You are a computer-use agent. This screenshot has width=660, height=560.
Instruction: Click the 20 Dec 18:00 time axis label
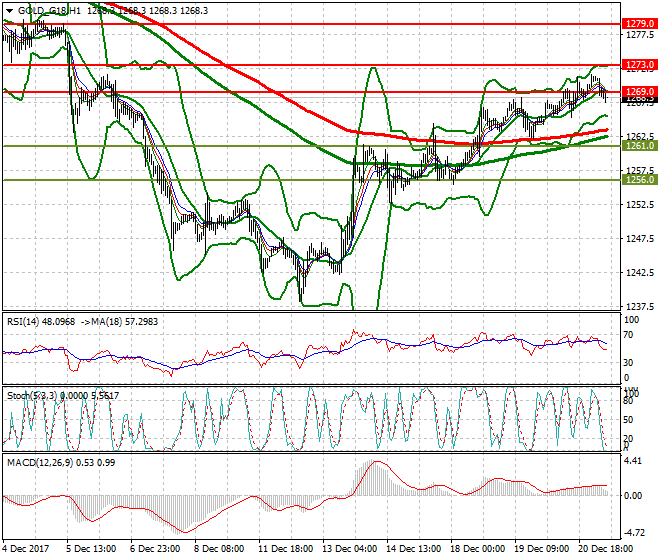pos(606,549)
